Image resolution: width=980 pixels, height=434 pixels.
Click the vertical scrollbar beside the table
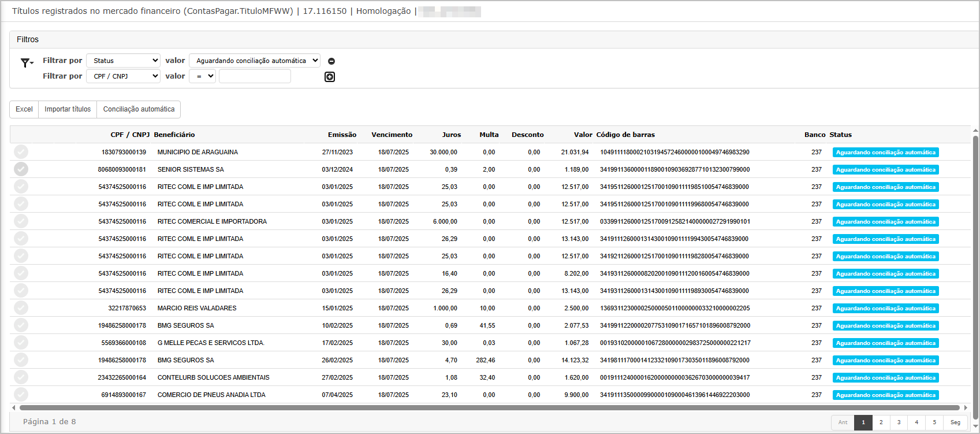975,276
